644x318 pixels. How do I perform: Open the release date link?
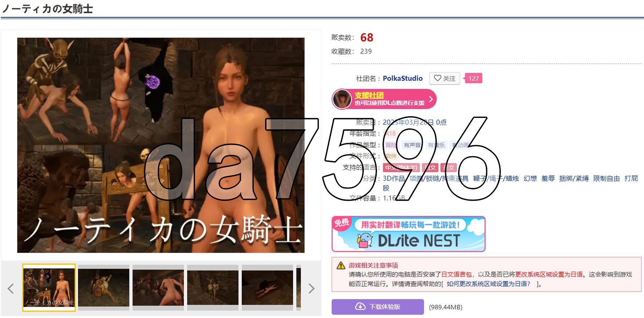click(415, 122)
